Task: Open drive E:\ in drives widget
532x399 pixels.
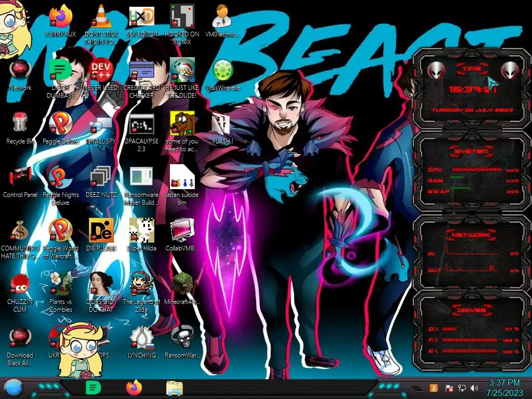Action: (x=473, y=351)
